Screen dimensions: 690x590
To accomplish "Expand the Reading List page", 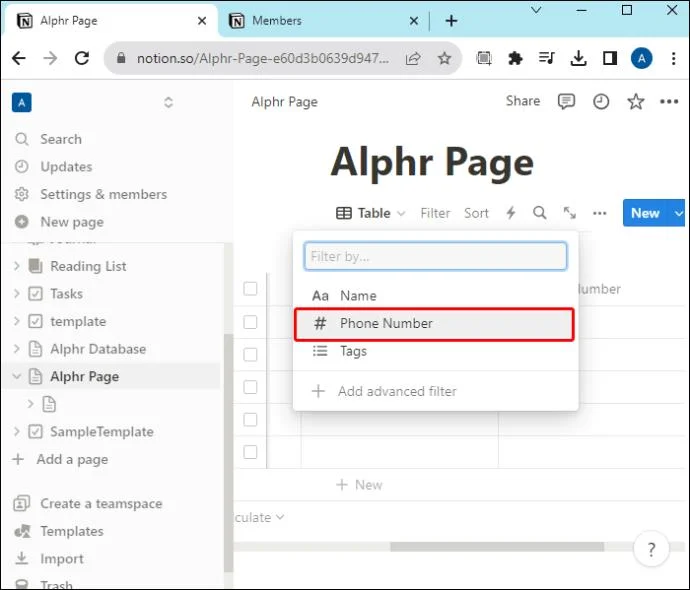I will [x=17, y=266].
